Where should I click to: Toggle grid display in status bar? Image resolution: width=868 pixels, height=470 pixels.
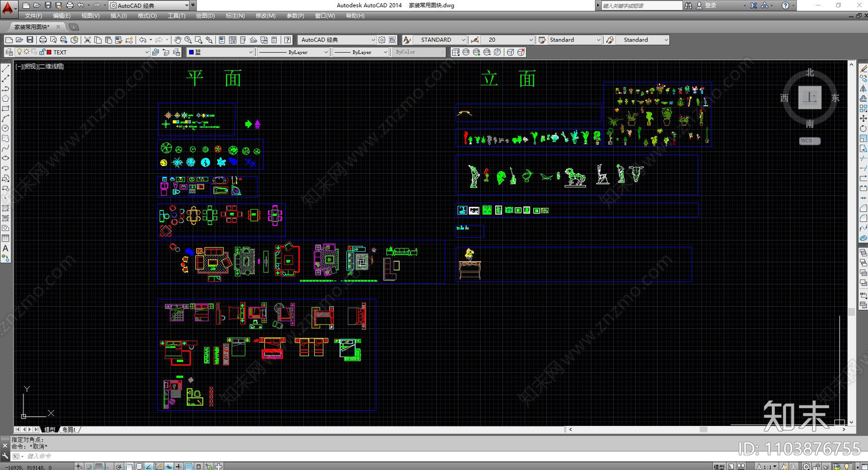(99, 466)
